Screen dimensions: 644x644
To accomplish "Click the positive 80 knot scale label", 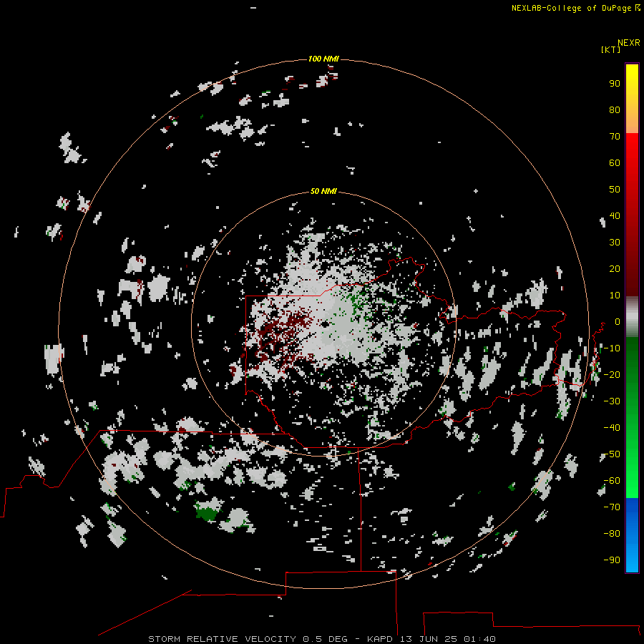I will tap(615, 109).
